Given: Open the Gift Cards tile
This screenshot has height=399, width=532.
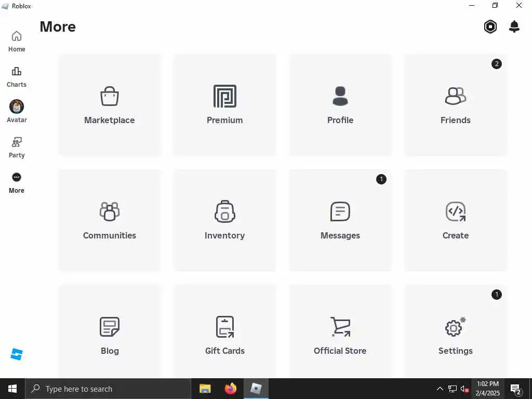Looking at the screenshot, I should (224, 331).
